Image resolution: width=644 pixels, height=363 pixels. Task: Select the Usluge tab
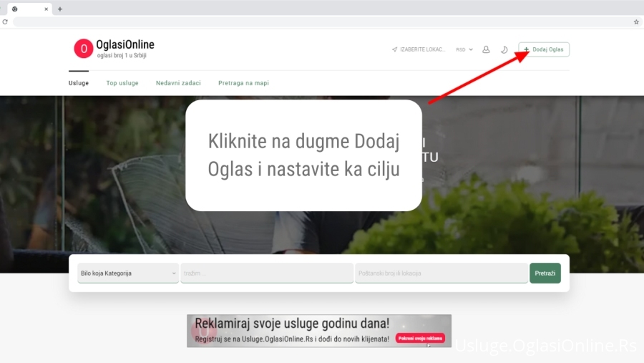(79, 83)
